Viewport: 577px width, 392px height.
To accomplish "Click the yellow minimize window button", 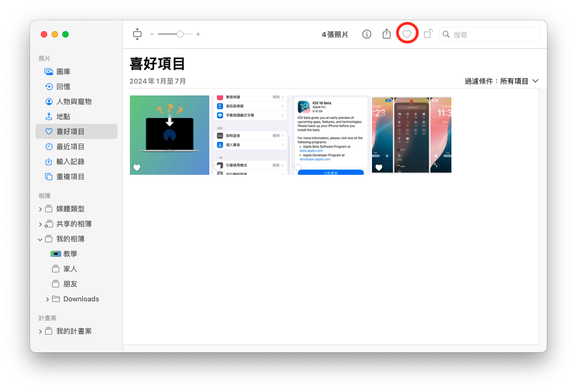I will (55, 34).
